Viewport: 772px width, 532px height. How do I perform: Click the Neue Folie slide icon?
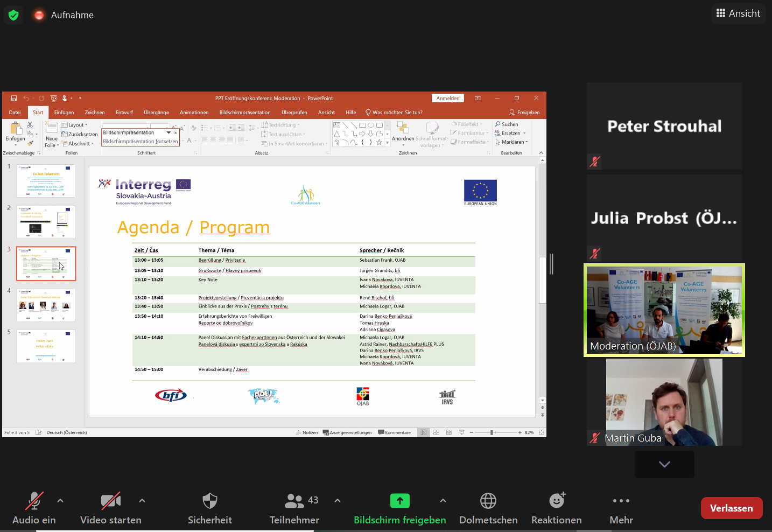pos(52,127)
